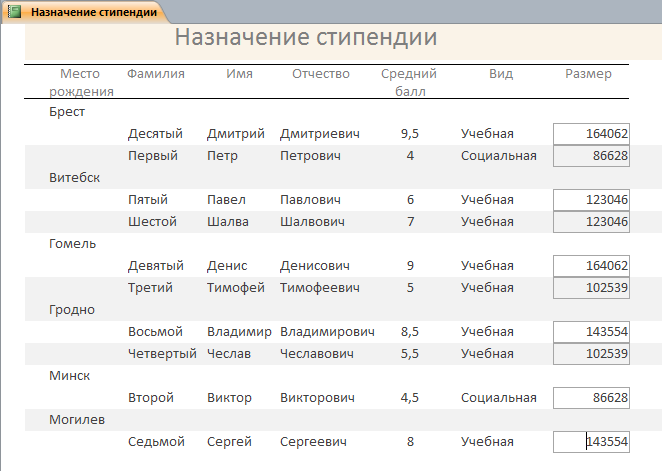Click the surname Седьмой
The width and height of the screenshot is (662, 471).
[156, 442]
